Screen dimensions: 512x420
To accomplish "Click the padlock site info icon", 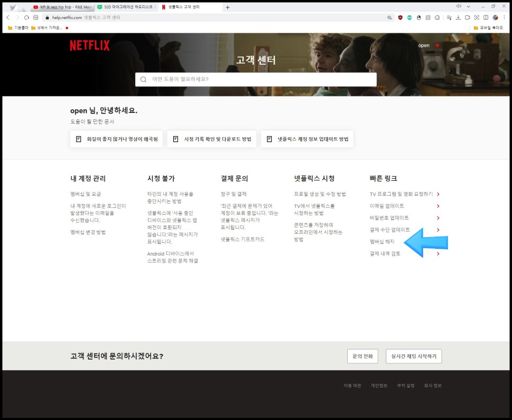I will [47, 17].
